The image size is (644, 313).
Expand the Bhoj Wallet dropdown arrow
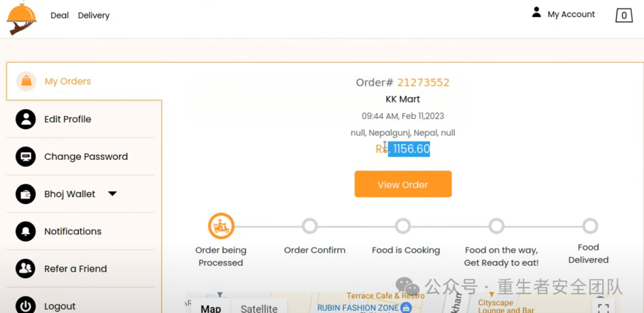click(x=113, y=194)
